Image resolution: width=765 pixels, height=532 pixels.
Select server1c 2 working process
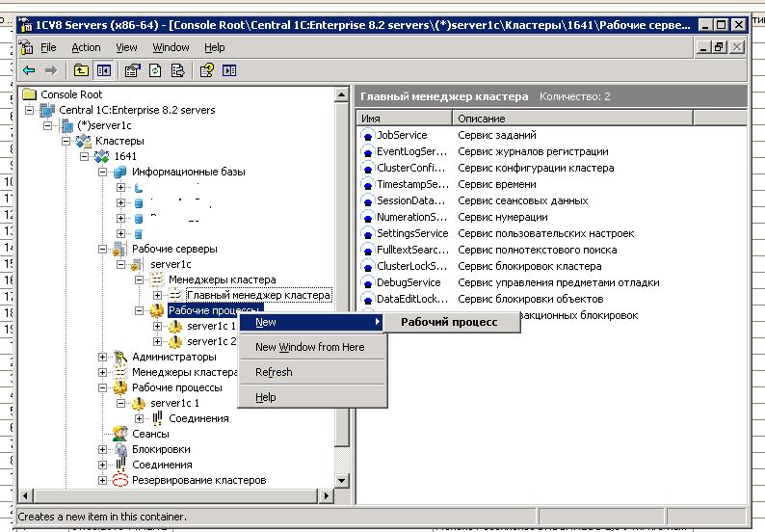click(x=211, y=341)
